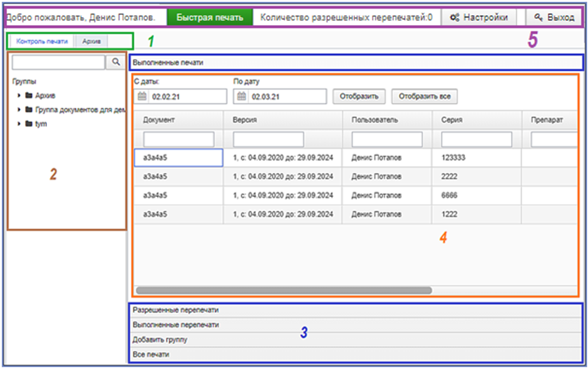Select series cell 2222
Viewport: 588px width, 368px height.
pyautogui.click(x=477, y=176)
